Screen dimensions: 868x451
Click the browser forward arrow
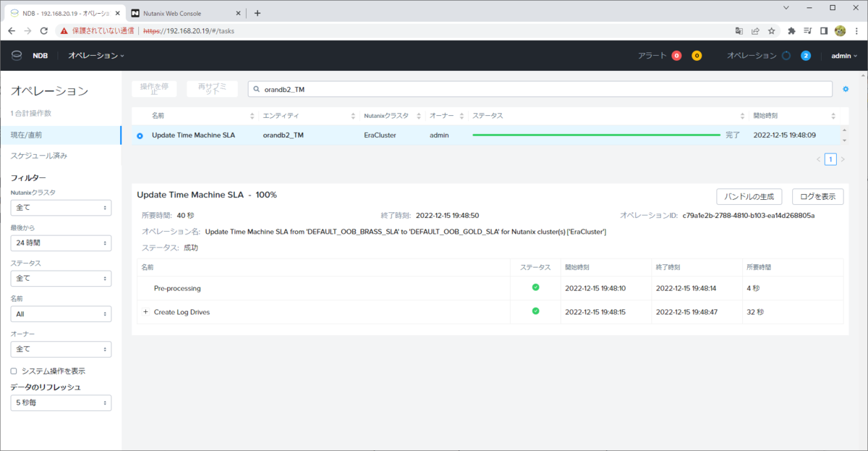coord(27,31)
